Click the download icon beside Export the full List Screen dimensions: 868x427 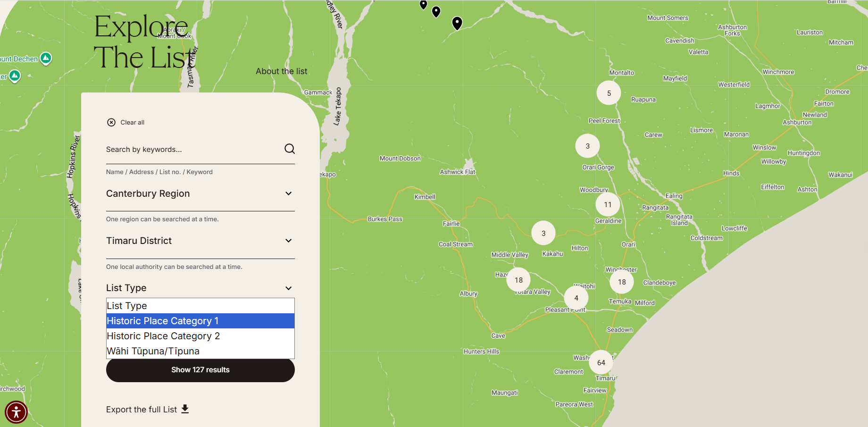click(185, 409)
